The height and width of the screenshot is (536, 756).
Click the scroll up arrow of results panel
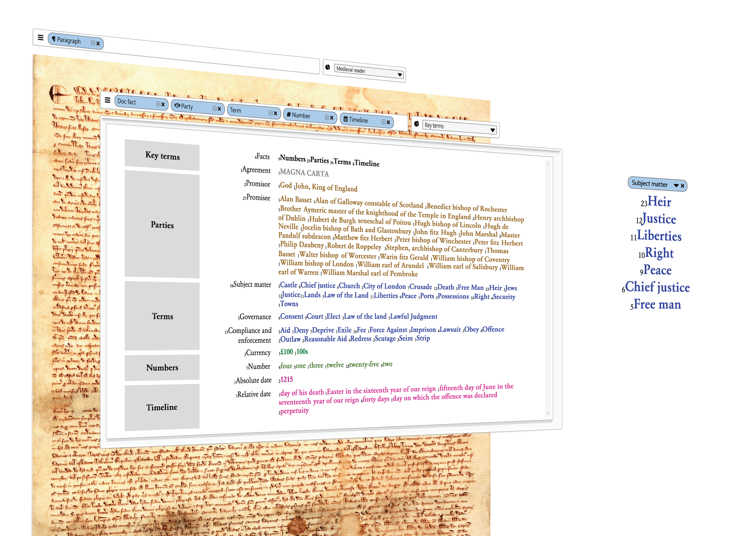548,164
